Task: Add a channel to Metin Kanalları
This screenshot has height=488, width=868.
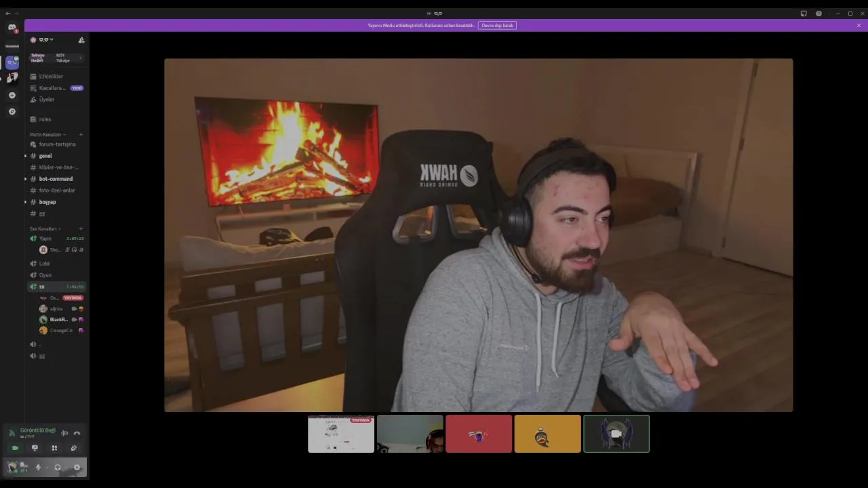Action: coord(81,134)
